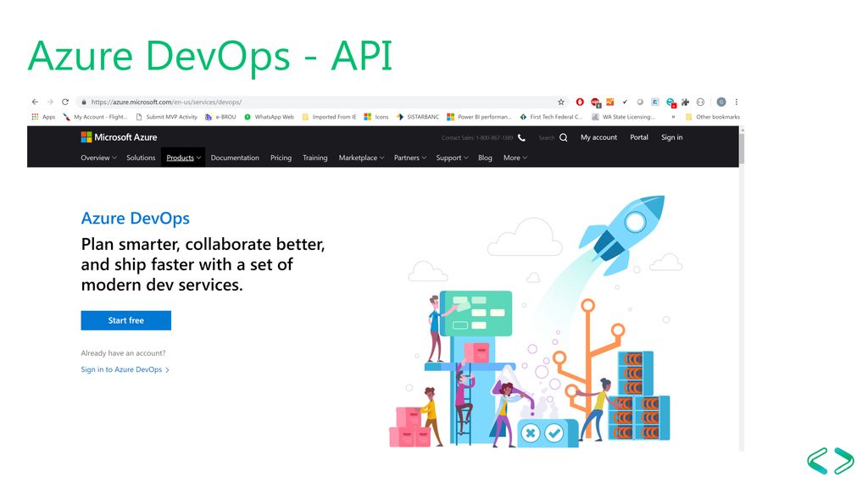
Task: Open the Solutions menu item
Action: (141, 158)
